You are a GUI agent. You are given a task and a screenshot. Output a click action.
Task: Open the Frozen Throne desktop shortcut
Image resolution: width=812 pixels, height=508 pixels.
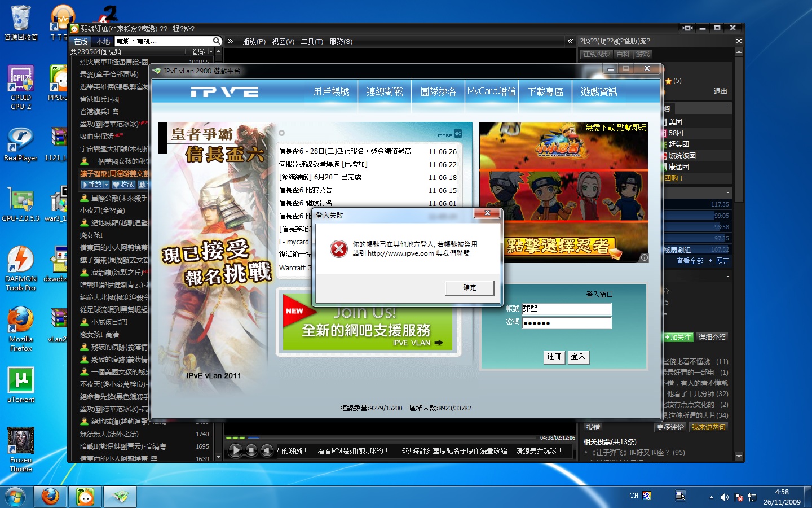tap(21, 449)
